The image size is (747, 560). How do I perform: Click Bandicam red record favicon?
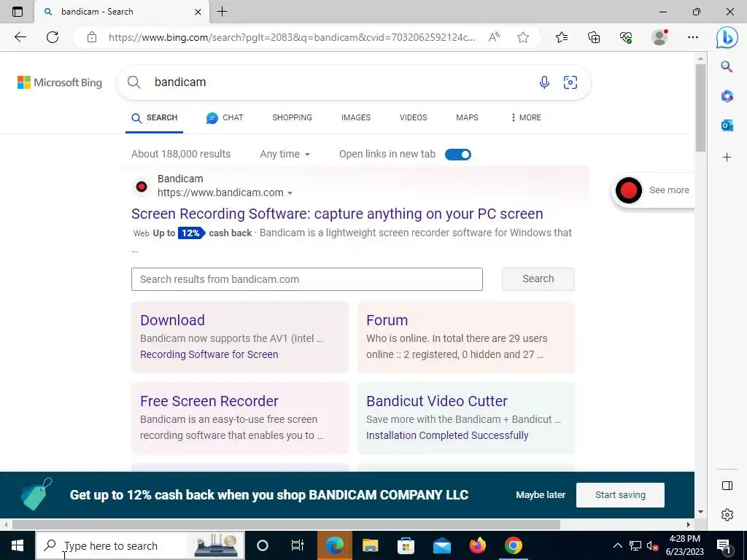141,187
